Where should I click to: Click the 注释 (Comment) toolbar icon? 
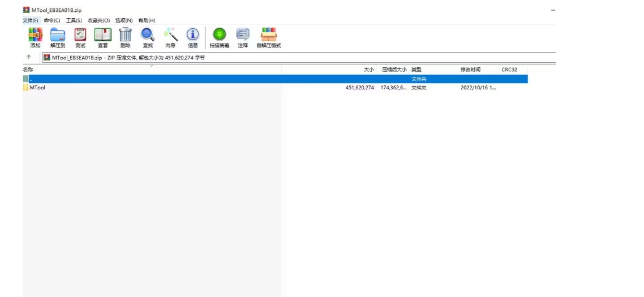pyautogui.click(x=243, y=35)
